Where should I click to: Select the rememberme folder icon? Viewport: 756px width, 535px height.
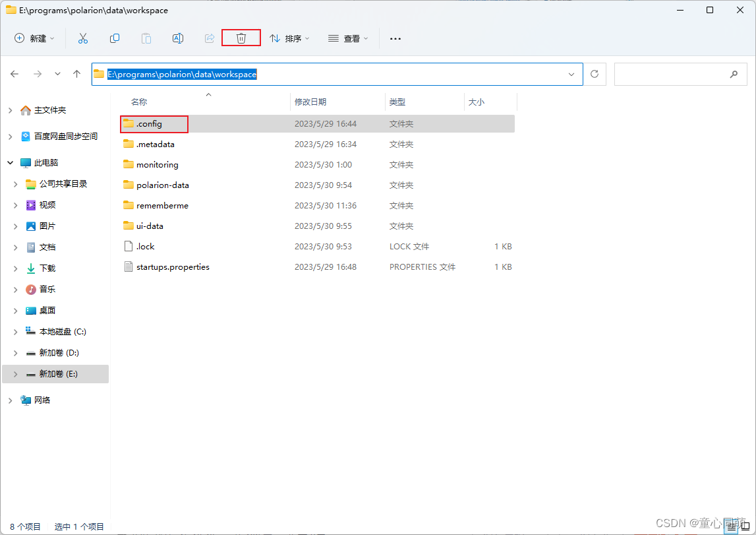(x=129, y=206)
